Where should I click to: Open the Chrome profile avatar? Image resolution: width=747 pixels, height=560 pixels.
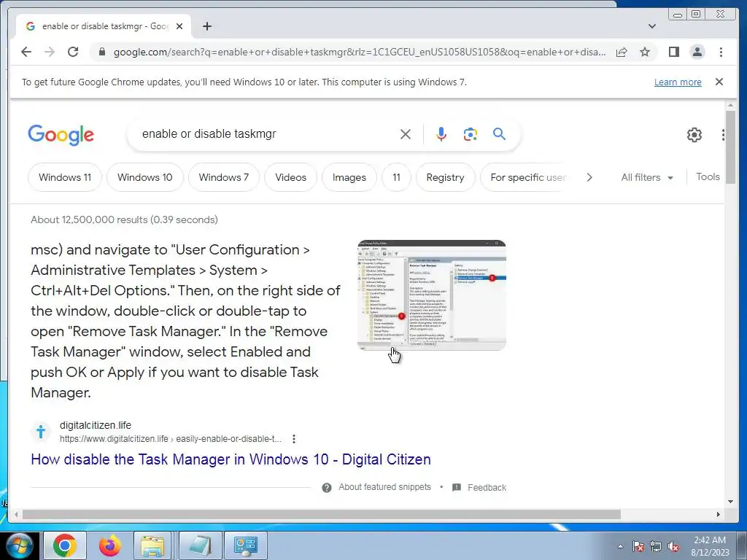(697, 52)
